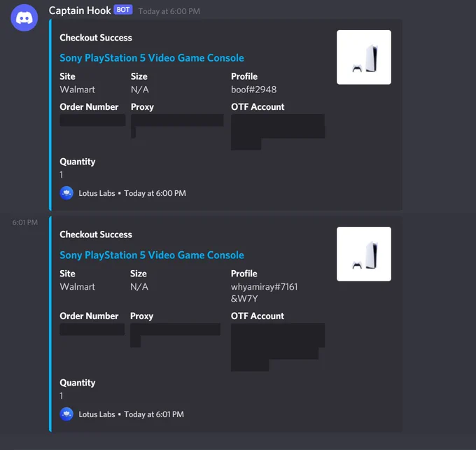Select profile text boof#2948
The width and height of the screenshot is (476, 450).
pos(254,90)
